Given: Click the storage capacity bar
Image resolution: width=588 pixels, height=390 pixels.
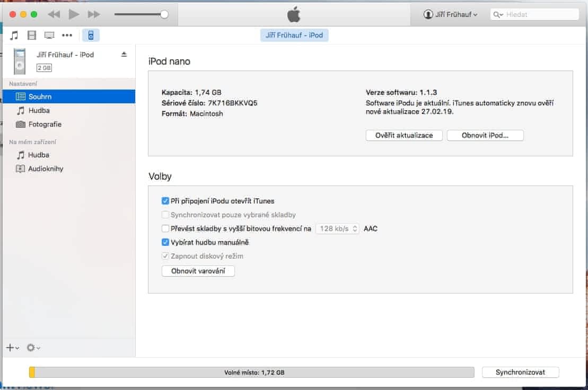Looking at the screenshot, I should pyautogui.click(x=252, y=373).
